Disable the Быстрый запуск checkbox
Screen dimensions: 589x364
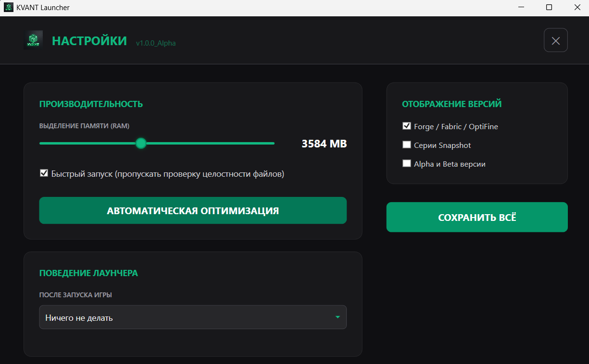(x=44, y=173)
